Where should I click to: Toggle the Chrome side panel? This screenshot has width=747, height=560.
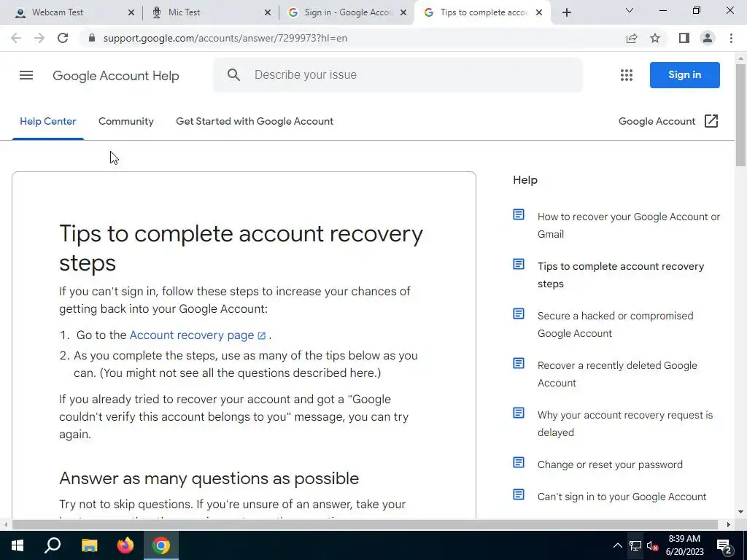coord(684,38)
